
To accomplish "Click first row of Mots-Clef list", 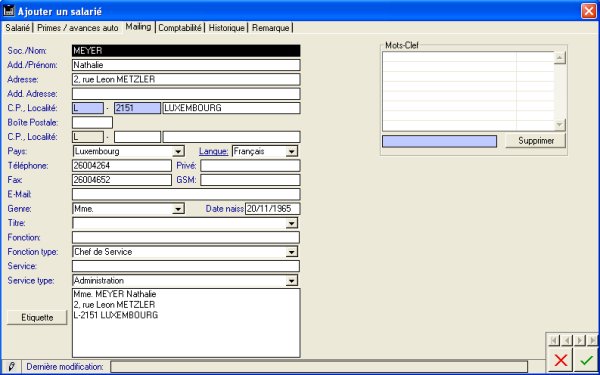I will click(x=468, y=57).
